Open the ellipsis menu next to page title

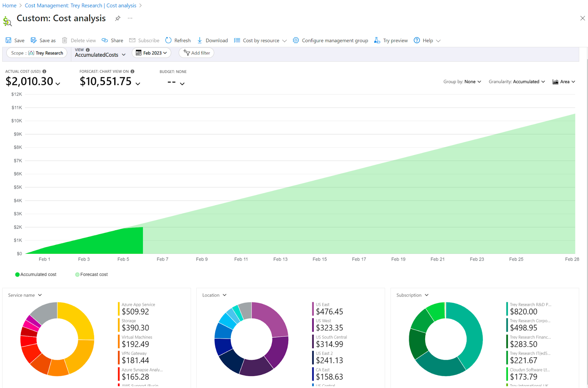pos(130,18)
